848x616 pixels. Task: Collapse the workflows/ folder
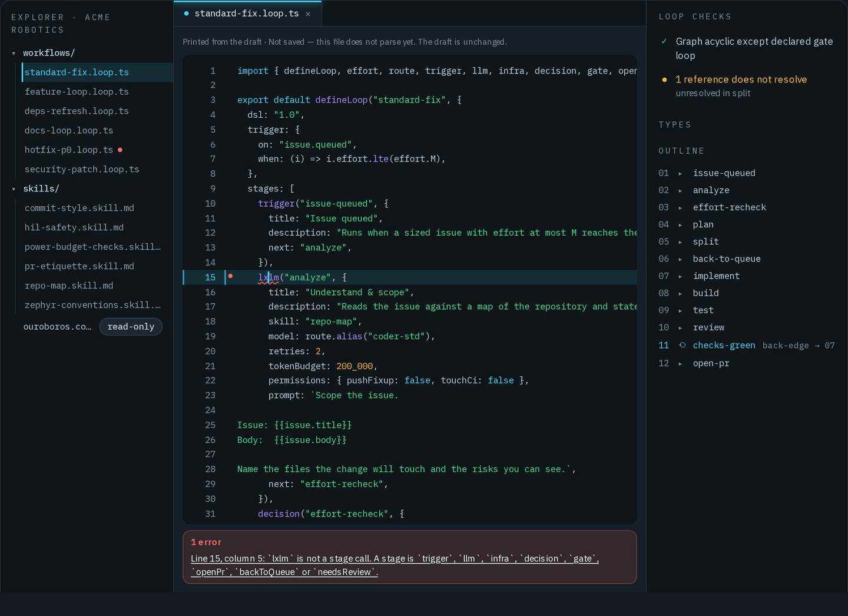[x=14, y=54]
